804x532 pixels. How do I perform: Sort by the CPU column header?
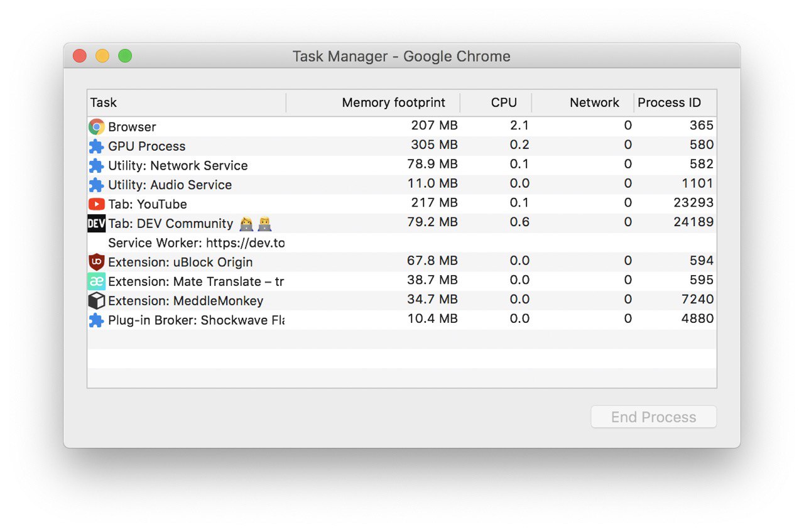pyautogui.click(x=496, y=103)
